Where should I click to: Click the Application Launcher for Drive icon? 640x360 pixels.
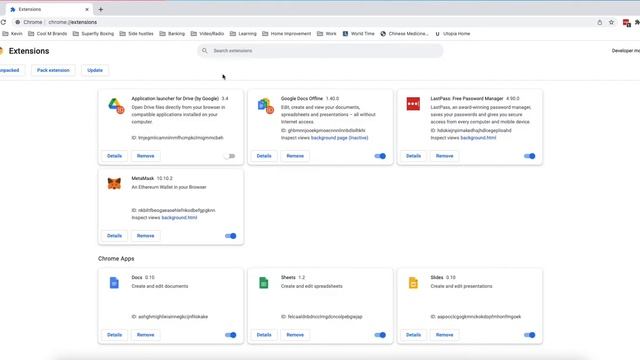[x=116, y=105]
